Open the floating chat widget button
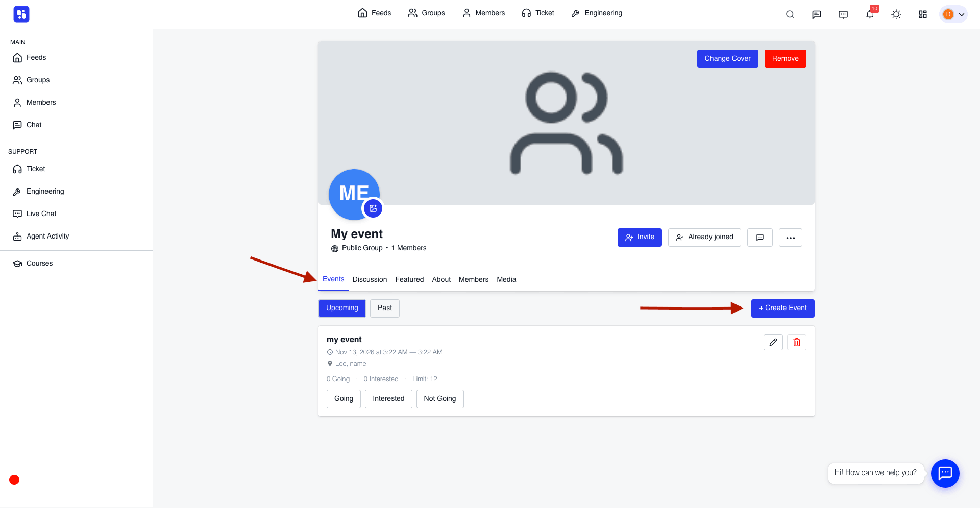Viewport: 980px width, 520px height. (945, 474)
